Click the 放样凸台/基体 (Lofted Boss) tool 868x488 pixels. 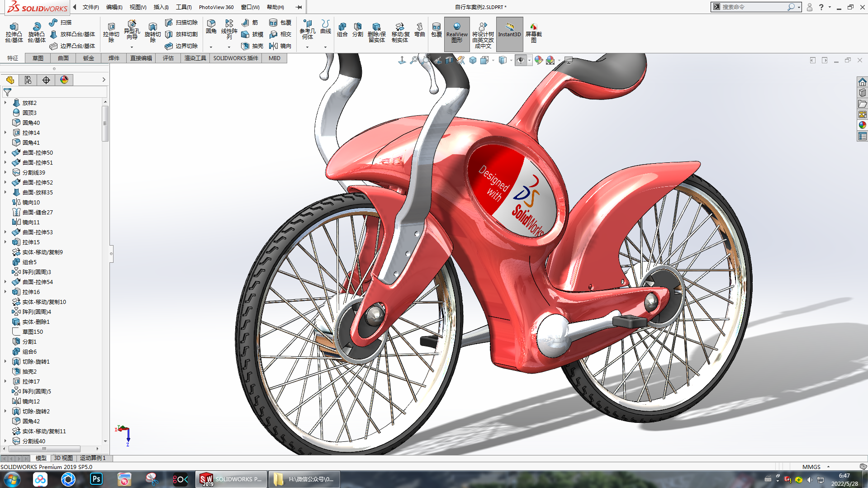tap(72, 34)
